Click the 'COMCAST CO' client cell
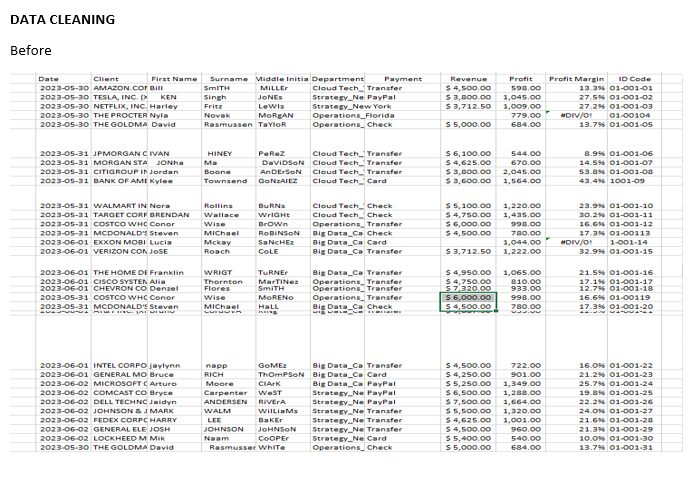This screenshot has width=692, height=492. click(120, 393)
